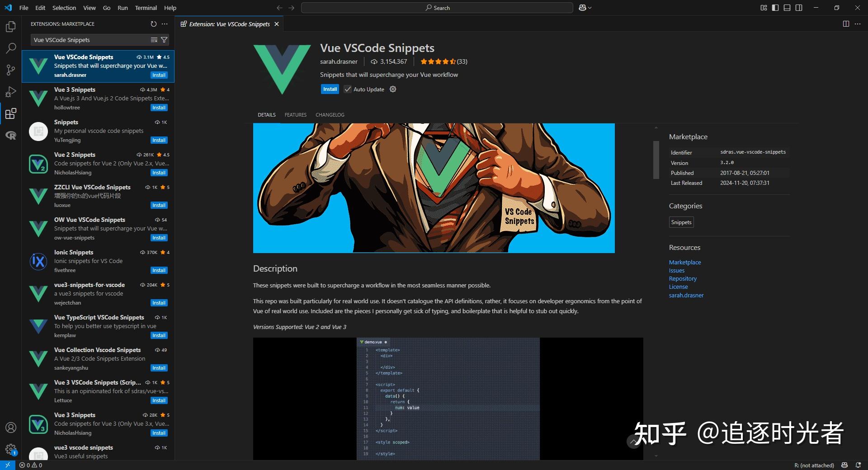Open the Accounts icon at the activity bar bottom
The image size is (868, 470).
click(x=10, y=427)
